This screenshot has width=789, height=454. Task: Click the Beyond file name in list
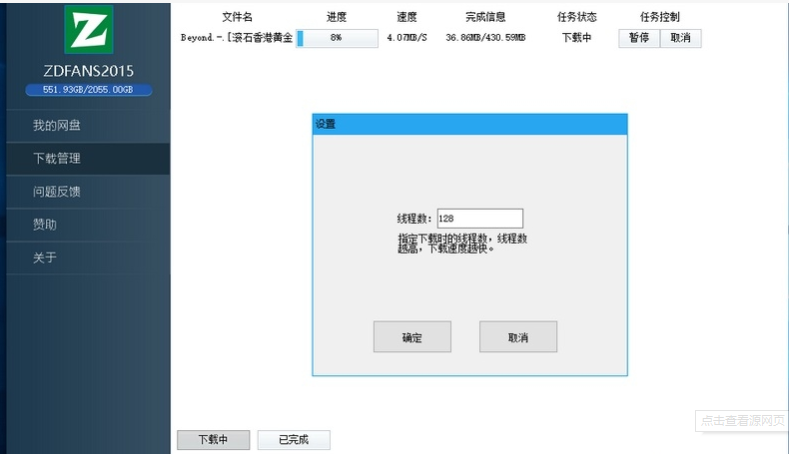tap(236, 38)
